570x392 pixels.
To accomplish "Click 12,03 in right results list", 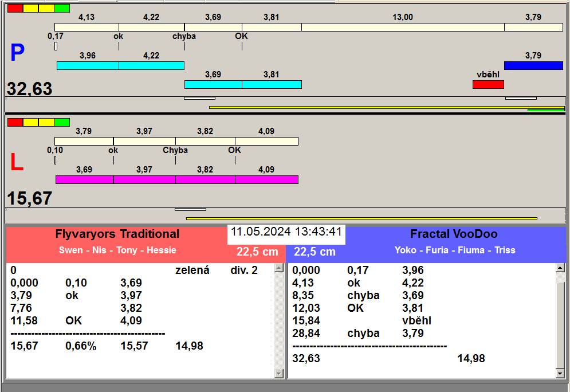I will click(x=306, y=308).
